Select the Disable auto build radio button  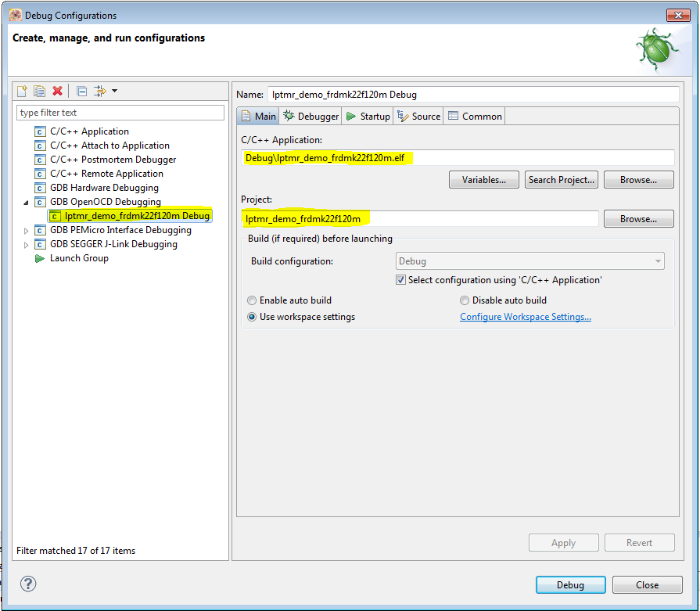click(465, 300)
